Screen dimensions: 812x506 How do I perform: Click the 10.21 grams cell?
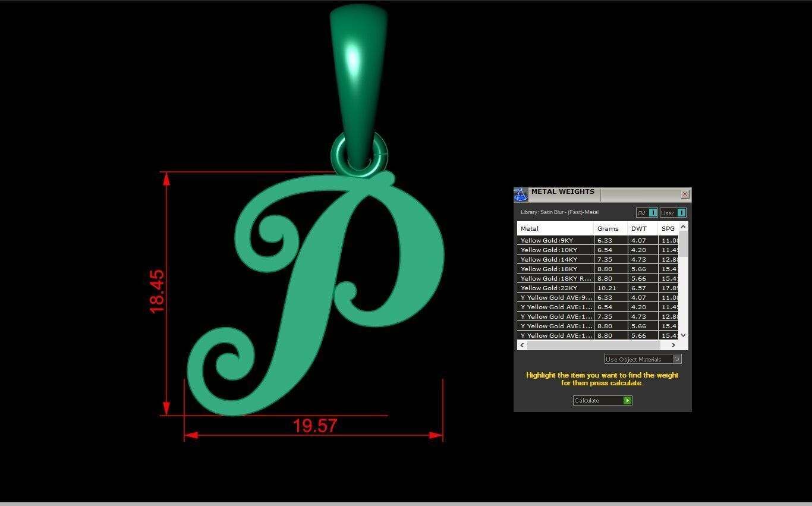(610, 288)
